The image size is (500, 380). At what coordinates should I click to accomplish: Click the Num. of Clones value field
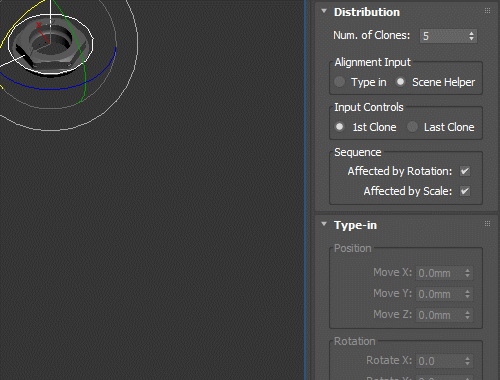pos(443,36)
